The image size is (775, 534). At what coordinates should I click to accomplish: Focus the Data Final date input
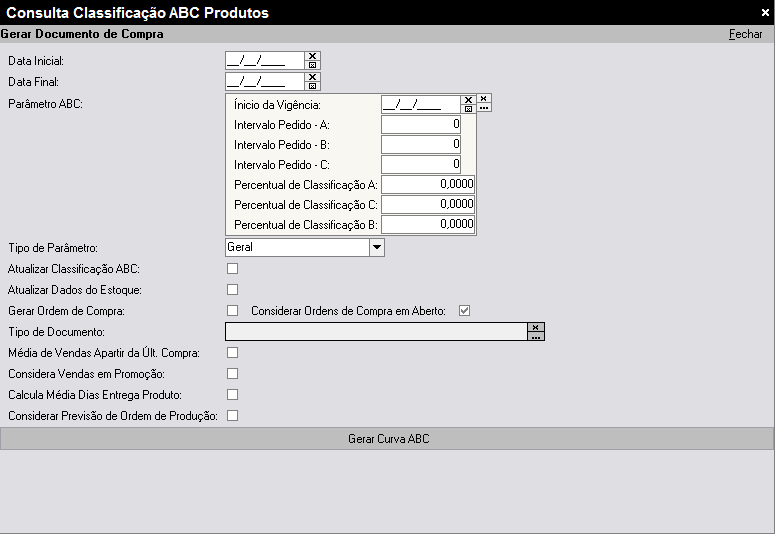[265, 82]
